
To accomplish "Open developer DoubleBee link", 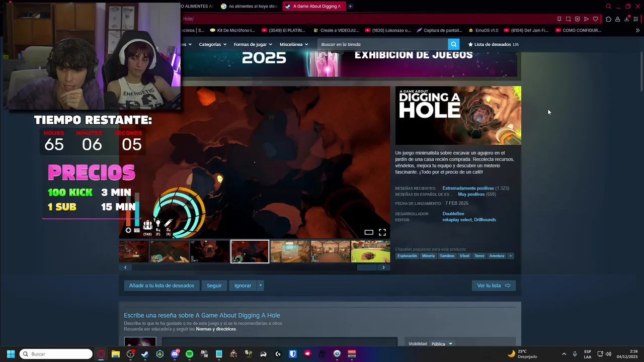I will pyautogui.click(x=453, y=214).
